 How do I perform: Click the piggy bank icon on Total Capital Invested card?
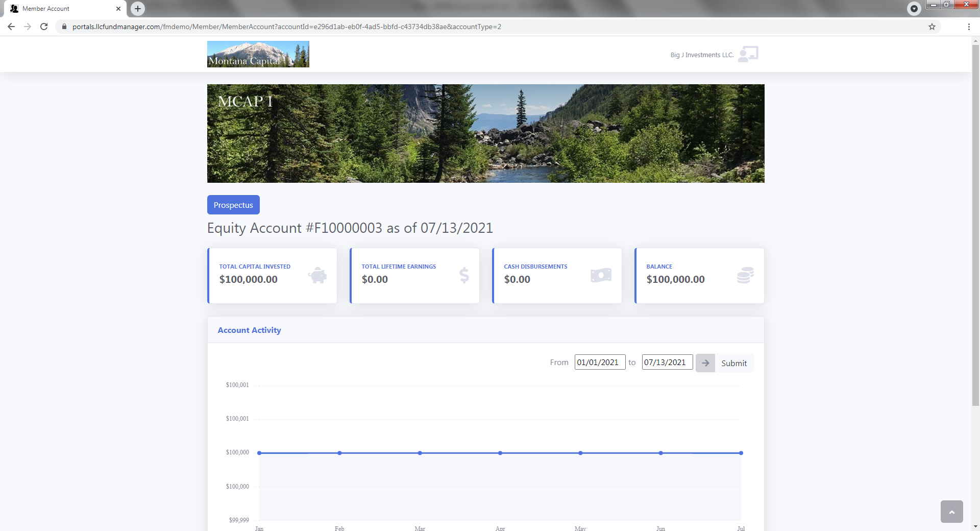tap(317, 275)
